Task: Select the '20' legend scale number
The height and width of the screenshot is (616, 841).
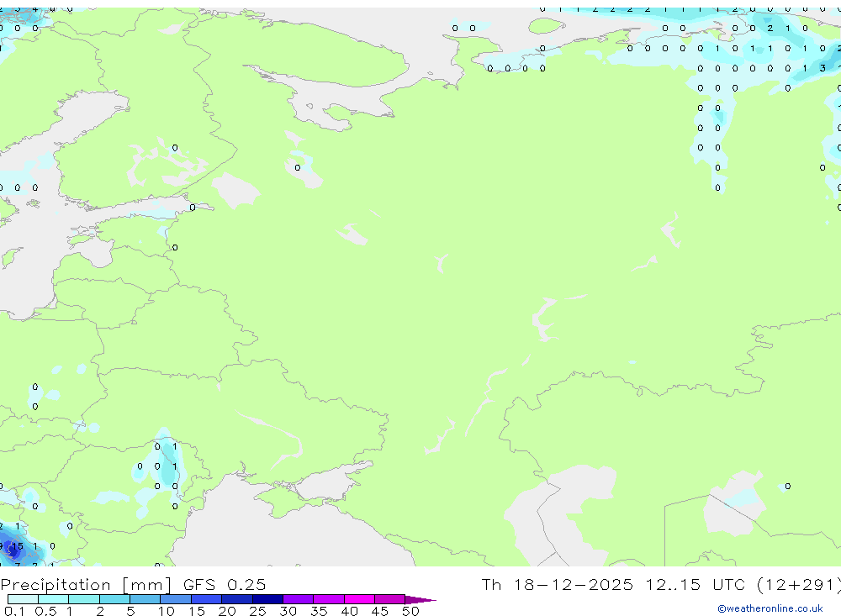Action: coord(227,611)
